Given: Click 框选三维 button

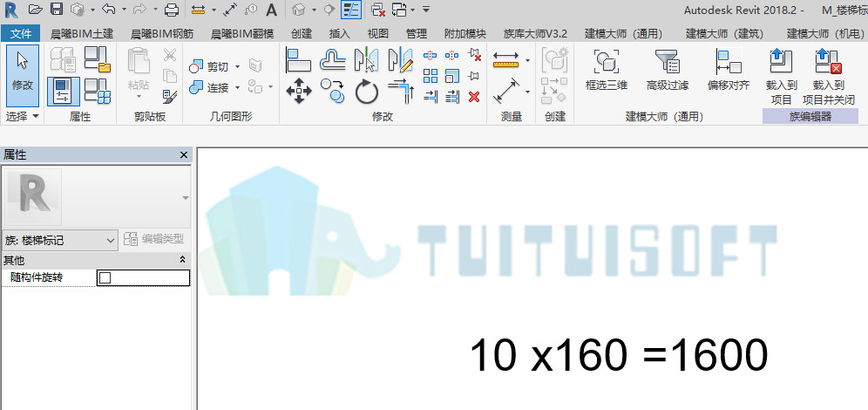Looking at the screenshot, I should tap(607, 71).
